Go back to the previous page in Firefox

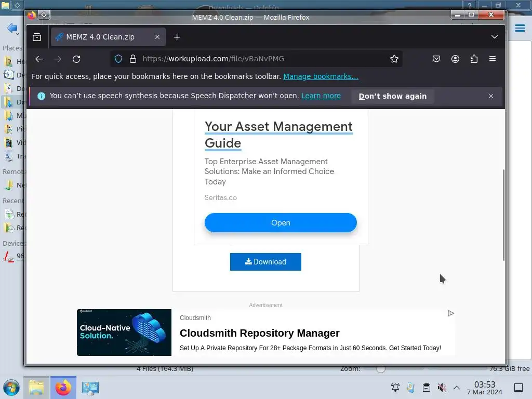tap(39, 59)
